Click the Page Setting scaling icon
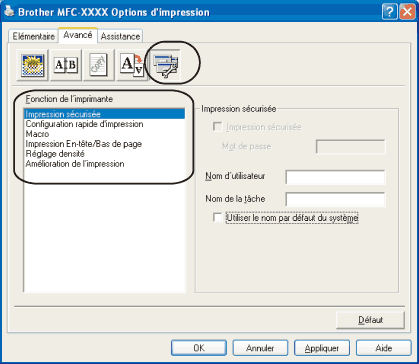The image size is (419, 364). coord(132,65)
